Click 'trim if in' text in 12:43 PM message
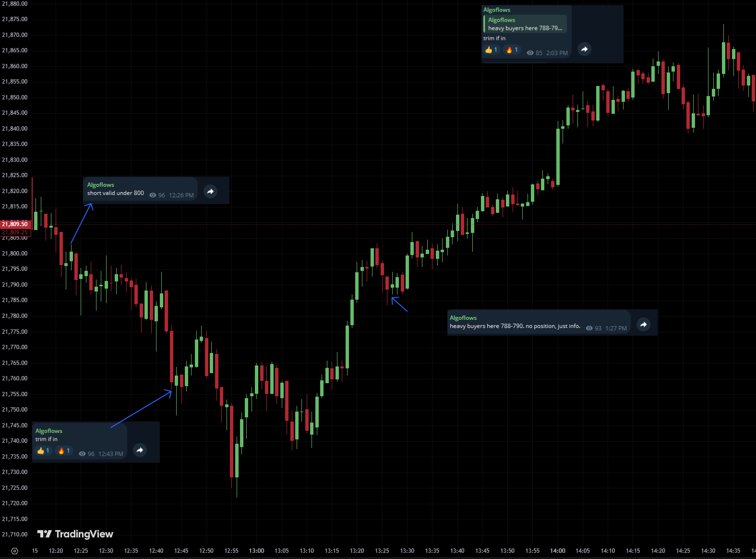Screen dimensions: 756x559 pyautogui.click(x=46, y=439)
